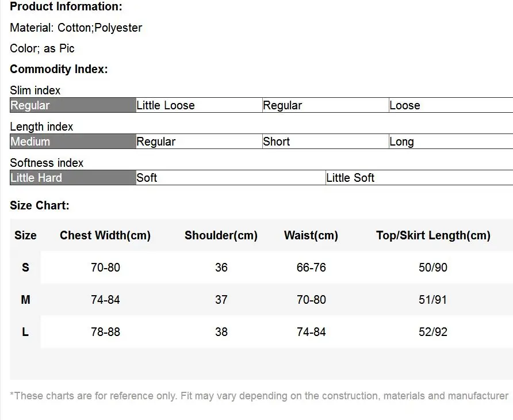Viewport: 513px width, 420px height.
Task: Select the S size row label
Action: click(25, 268)
